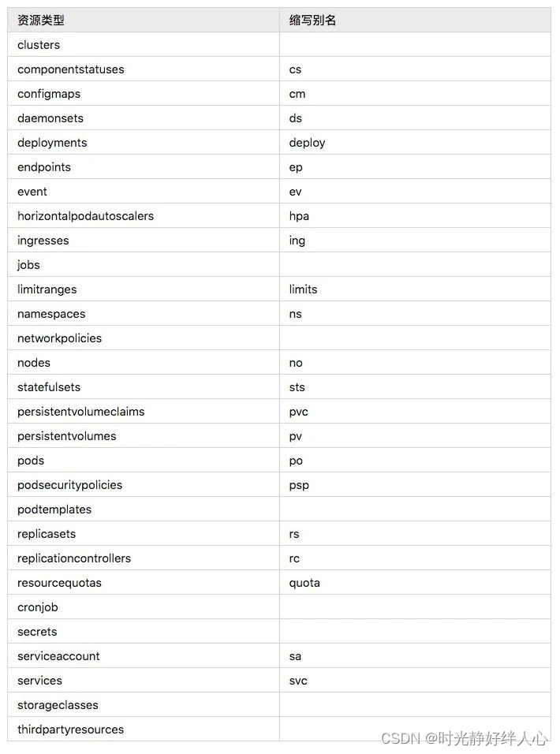Click the sts alias for statefulsets
The height and width of the screenshot is (754, 560).
(297, 387)
